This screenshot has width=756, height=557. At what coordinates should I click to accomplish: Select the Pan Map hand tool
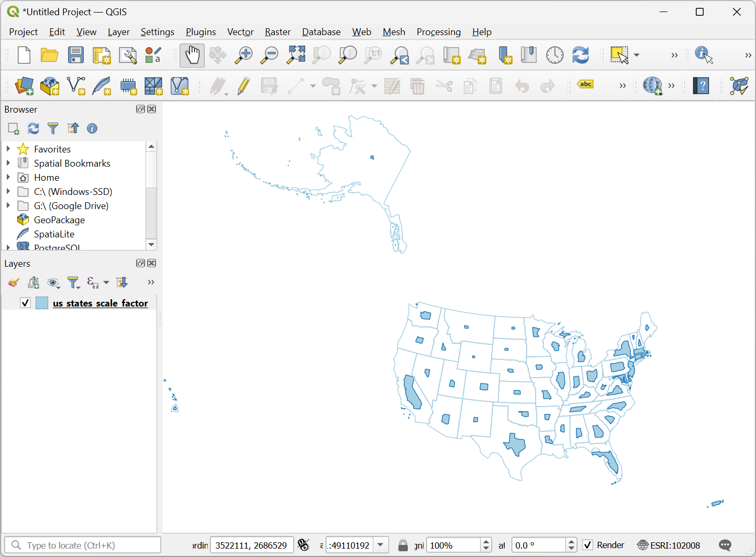point(192,55)
